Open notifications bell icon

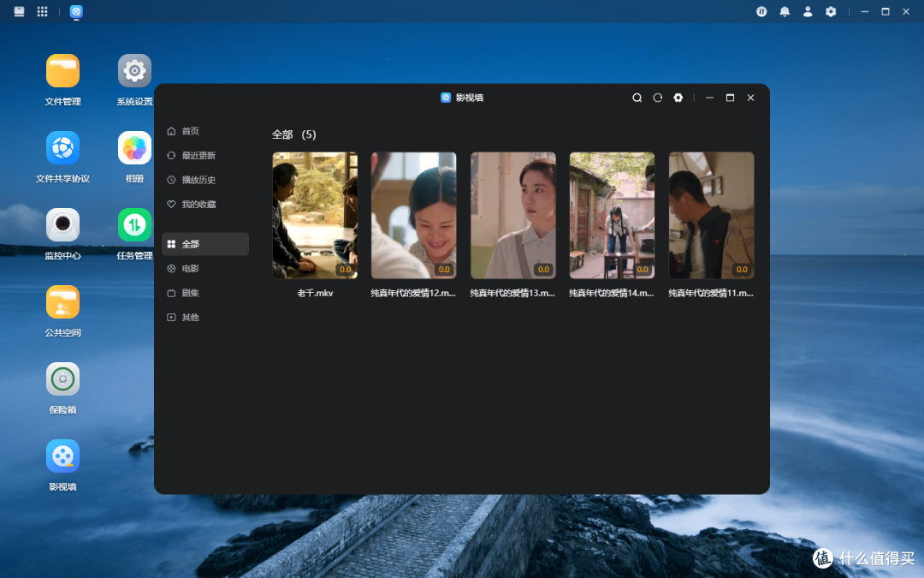[785, 11]
